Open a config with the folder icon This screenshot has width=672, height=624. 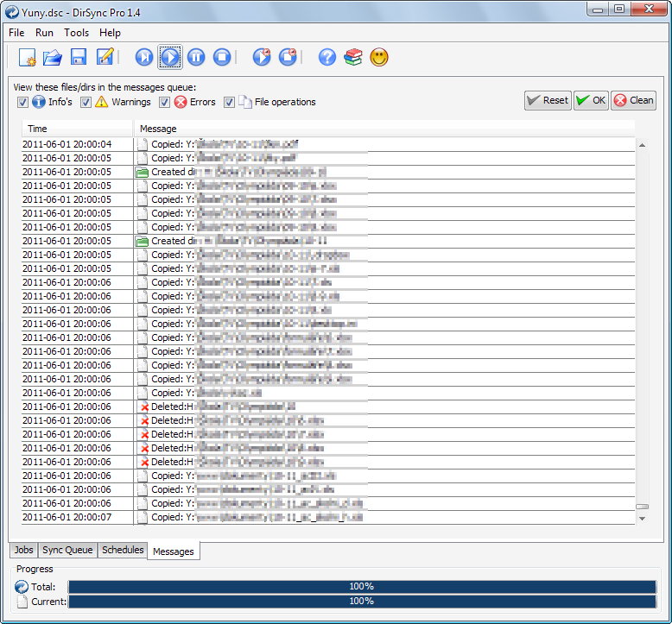(53, 57)
